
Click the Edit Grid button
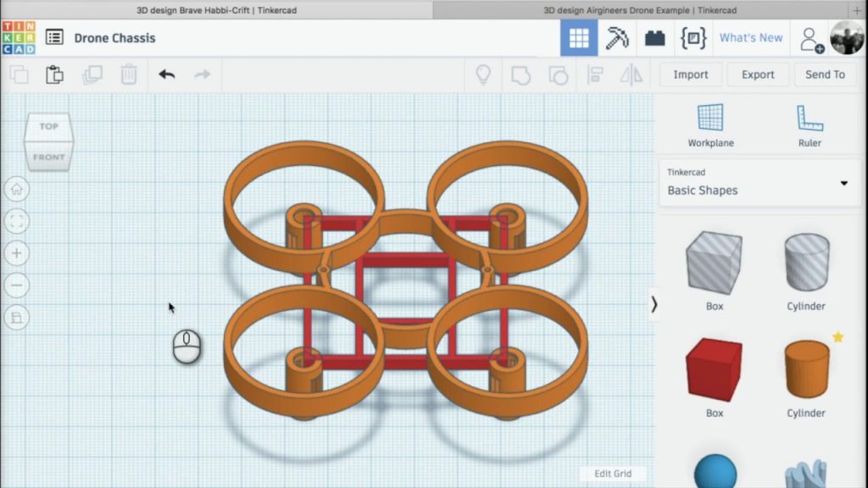(x=613, y=474)
